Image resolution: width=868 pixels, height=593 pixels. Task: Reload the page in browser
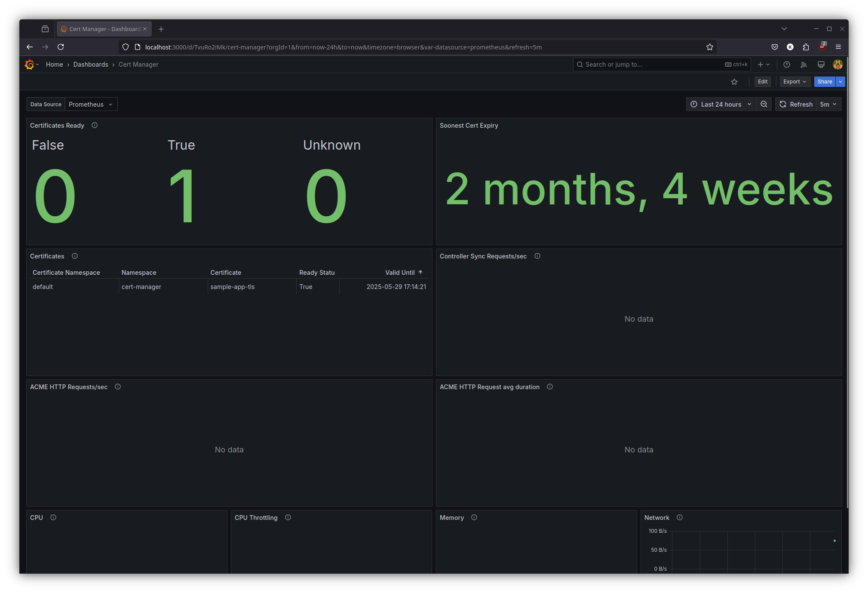coord(61,47)
